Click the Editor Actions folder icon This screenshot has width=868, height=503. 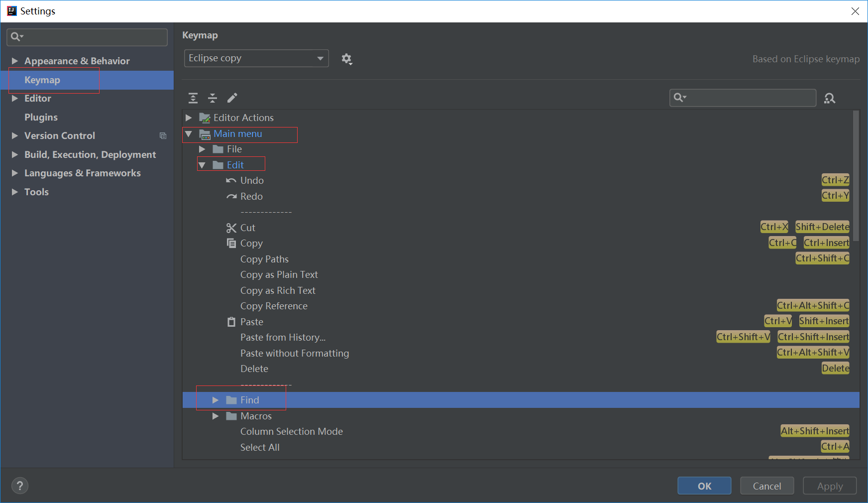205,118
